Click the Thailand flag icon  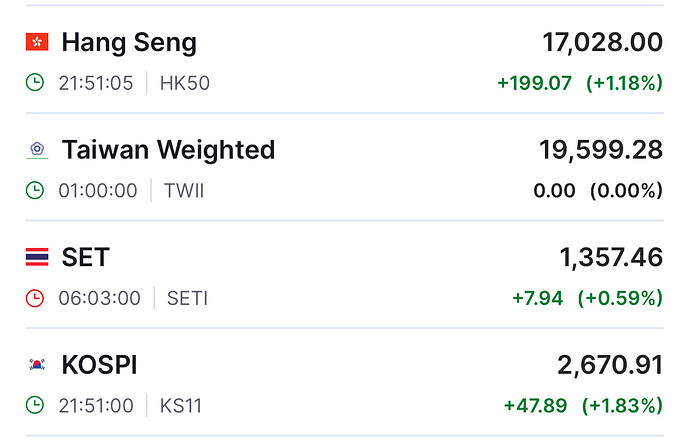coord(37,257)
